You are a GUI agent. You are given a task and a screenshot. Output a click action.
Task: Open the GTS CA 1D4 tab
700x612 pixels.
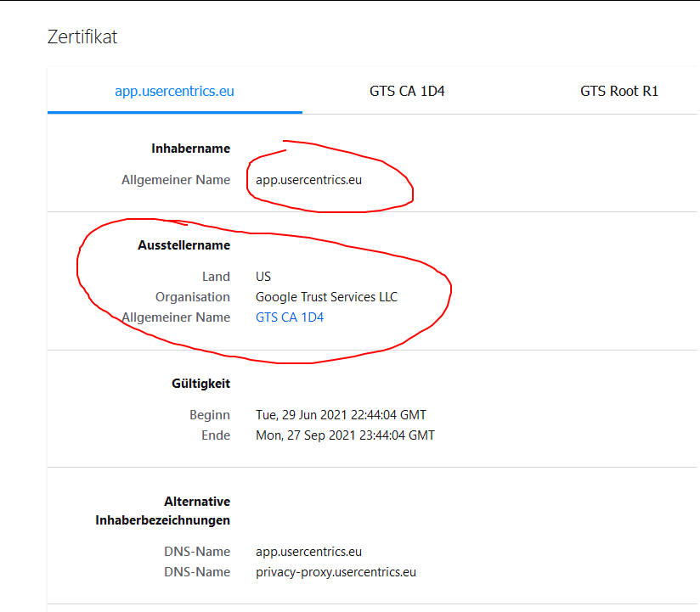click(407, 91)
